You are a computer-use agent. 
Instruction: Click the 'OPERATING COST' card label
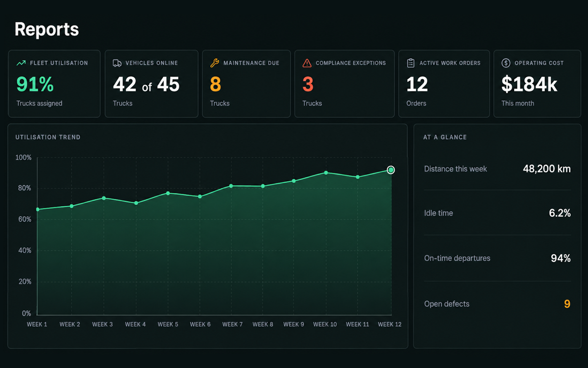tap(539, 63)
